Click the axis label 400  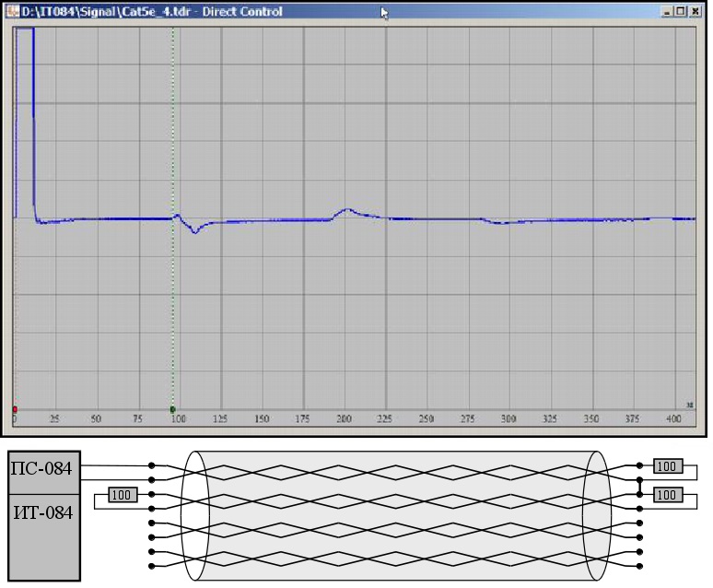click(673, 418)
